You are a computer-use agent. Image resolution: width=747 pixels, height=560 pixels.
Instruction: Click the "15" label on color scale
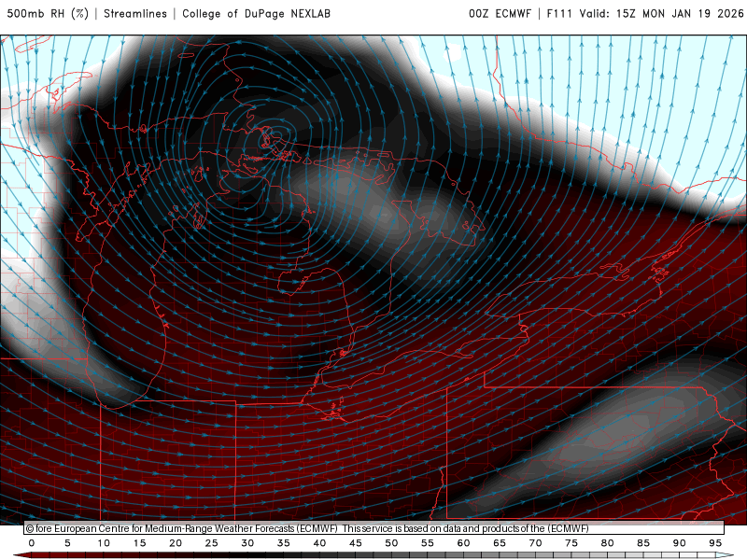pos(139,543)
